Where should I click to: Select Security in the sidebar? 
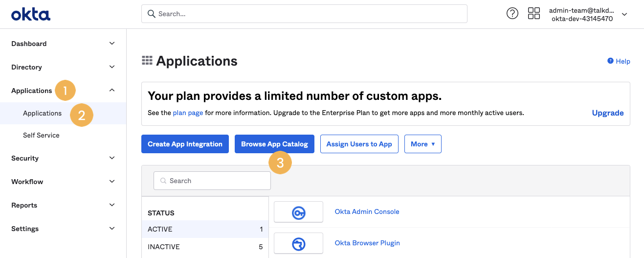click(x=25, y=158)
